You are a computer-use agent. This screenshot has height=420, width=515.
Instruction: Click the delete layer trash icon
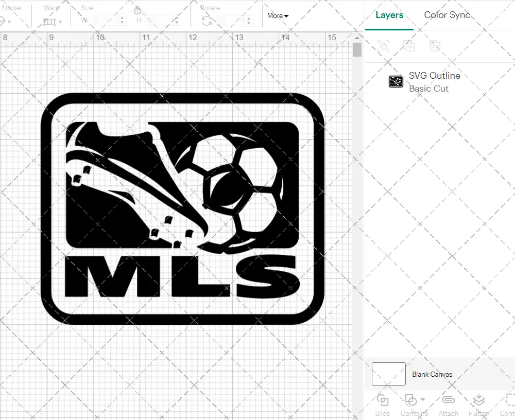tap(436, 46)
